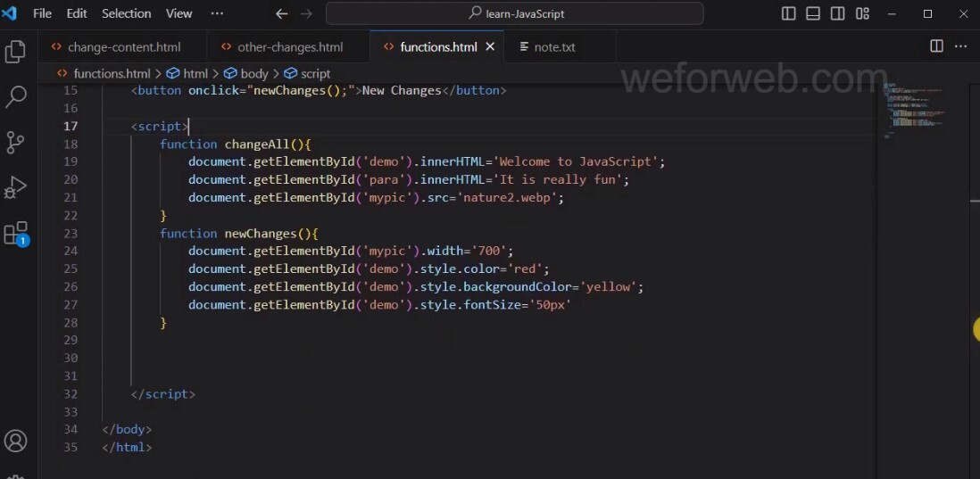Viewport: 980px width, 479px height.
Task: Expand the additional menus ellipsis
Action: (217, 13)
